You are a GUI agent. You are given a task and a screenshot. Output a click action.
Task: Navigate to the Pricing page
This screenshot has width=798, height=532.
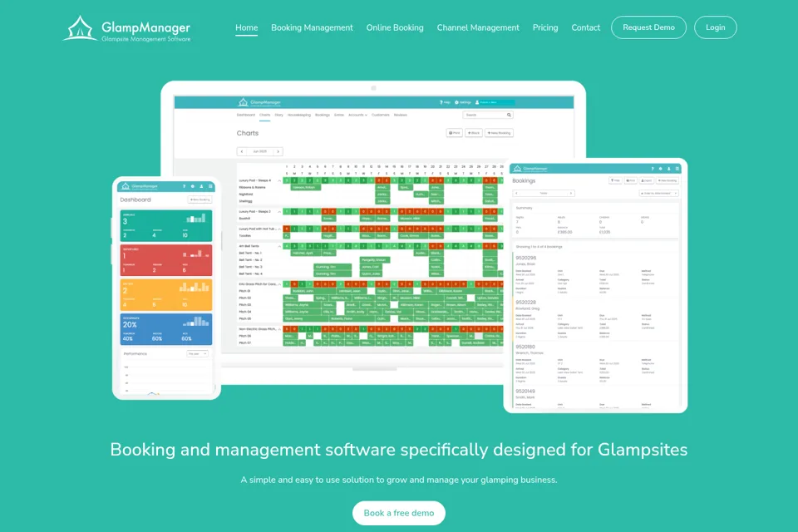tap(545, 27)
